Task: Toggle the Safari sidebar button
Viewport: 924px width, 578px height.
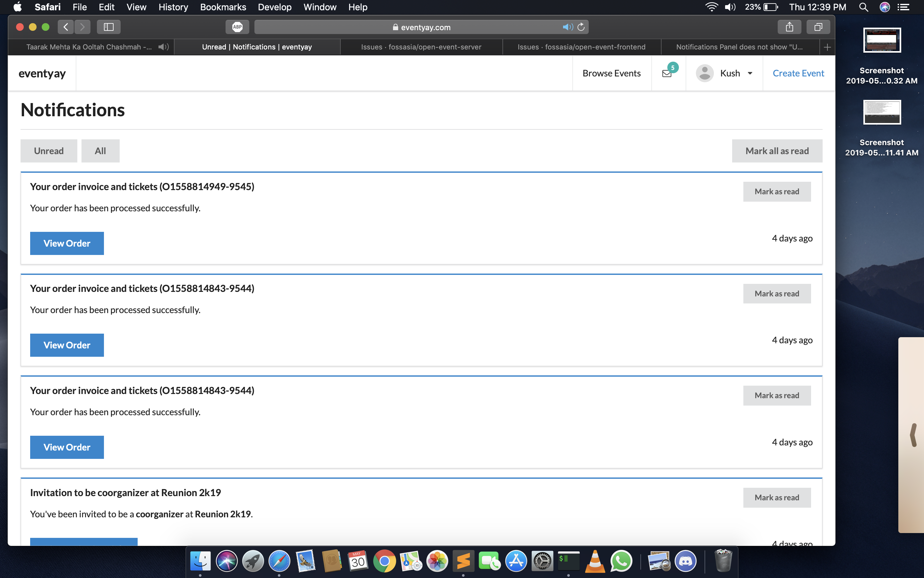Action: (x=108, y=27)
